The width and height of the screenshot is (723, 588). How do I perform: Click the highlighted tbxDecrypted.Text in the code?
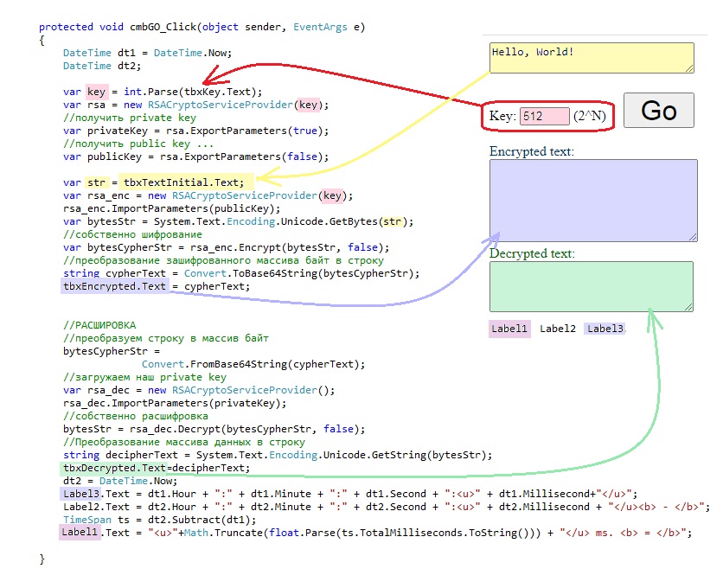[114, 468]
